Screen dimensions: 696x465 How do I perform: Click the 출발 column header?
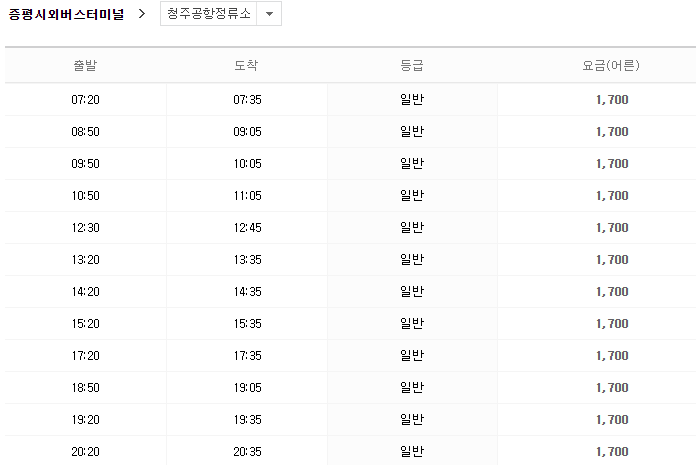[85, 65]
